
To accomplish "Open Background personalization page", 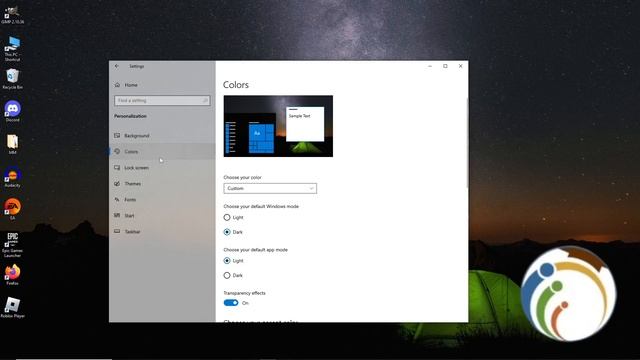I will (x=162, y=136).
